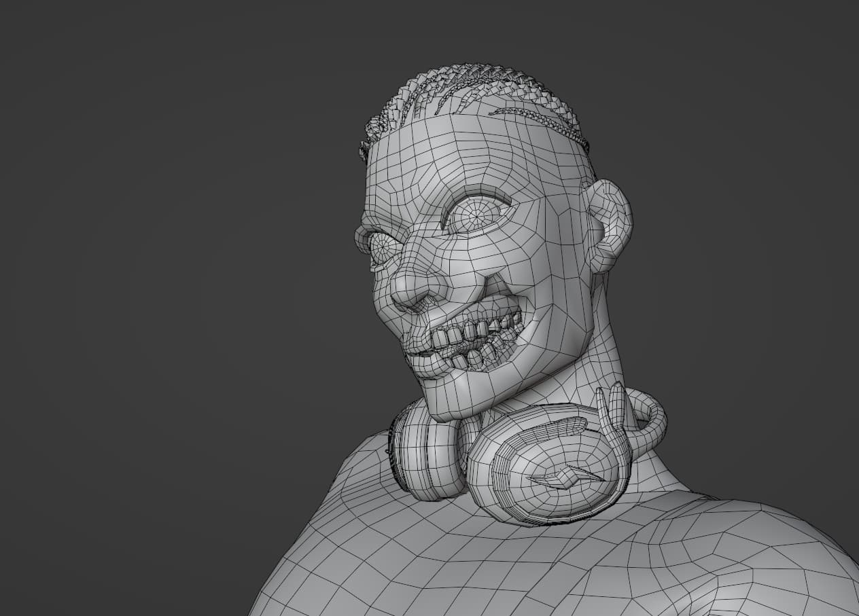
Task: Click the character's visible ear
Action: [x=609, y=225]
